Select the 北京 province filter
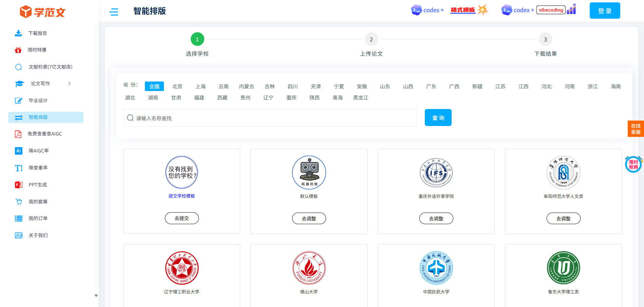 pyautogui.click(x=177, y=86)
